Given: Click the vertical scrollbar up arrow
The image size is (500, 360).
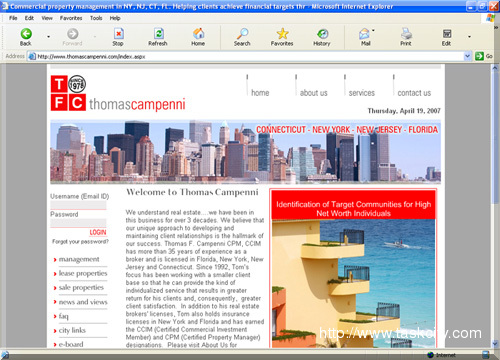Looking at the screenshot, I should pyautogui.click(x=495, y=68).
